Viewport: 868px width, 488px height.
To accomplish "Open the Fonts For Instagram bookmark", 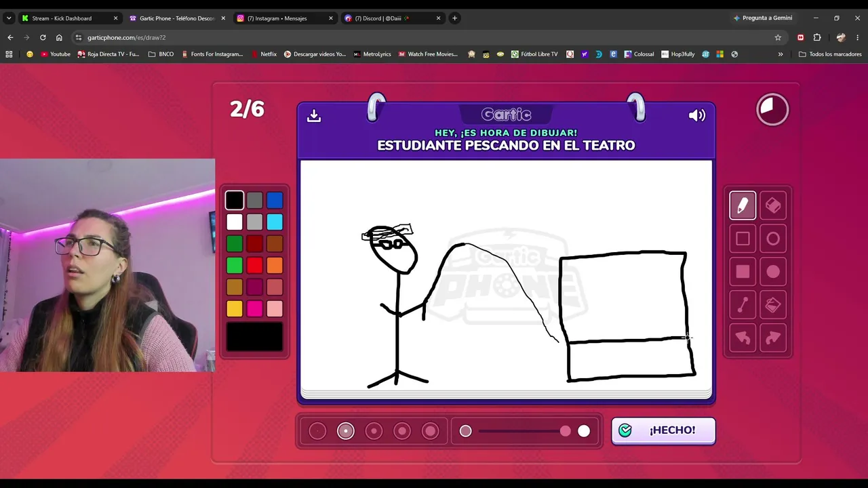I will pos(212,54).
